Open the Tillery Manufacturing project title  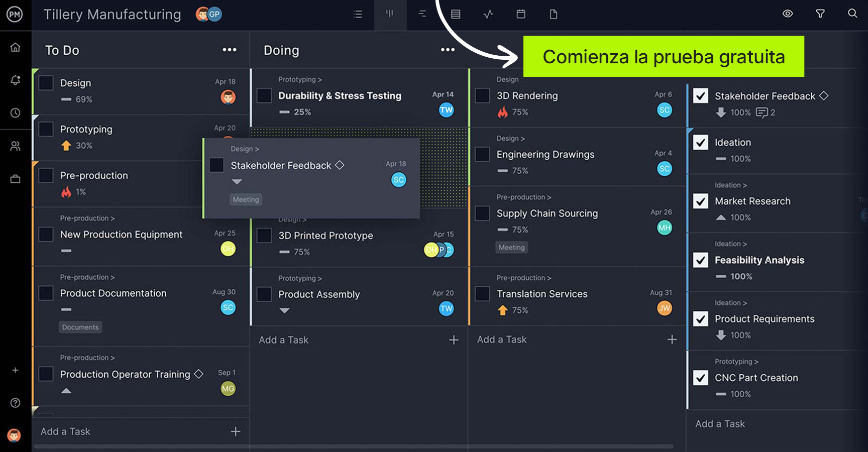tap(112, 15)
